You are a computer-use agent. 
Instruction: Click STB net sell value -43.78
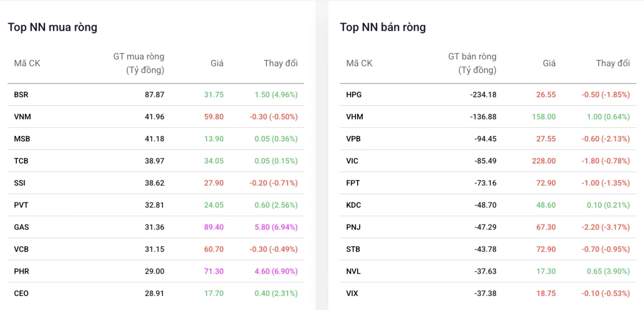click(x=486, y=250)
